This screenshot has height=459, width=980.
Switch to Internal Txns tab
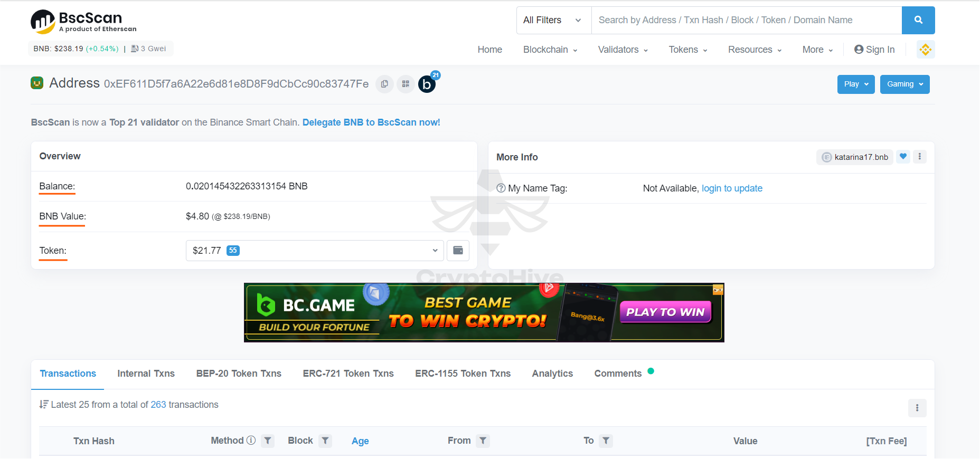click(146, 374)
